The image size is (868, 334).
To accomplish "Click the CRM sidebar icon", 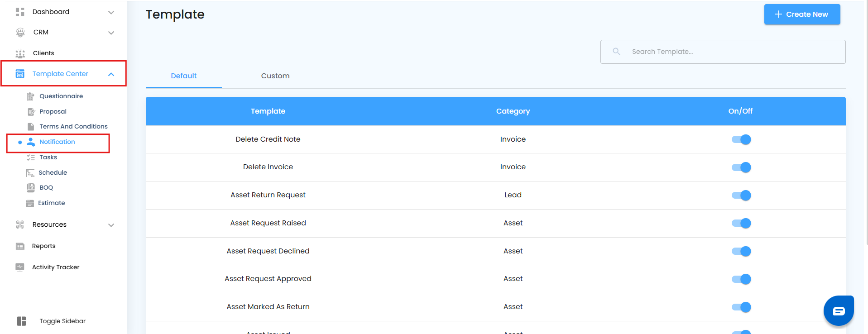I will tap(20, 32).
